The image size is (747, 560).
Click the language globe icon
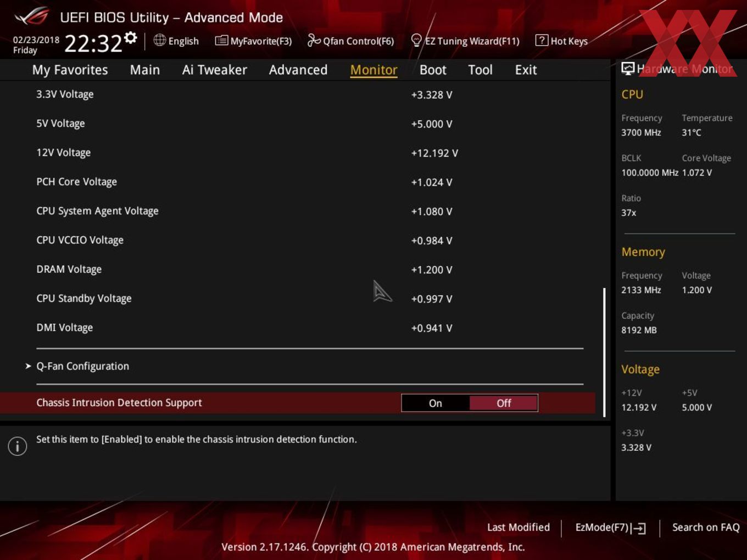point(159,40)
